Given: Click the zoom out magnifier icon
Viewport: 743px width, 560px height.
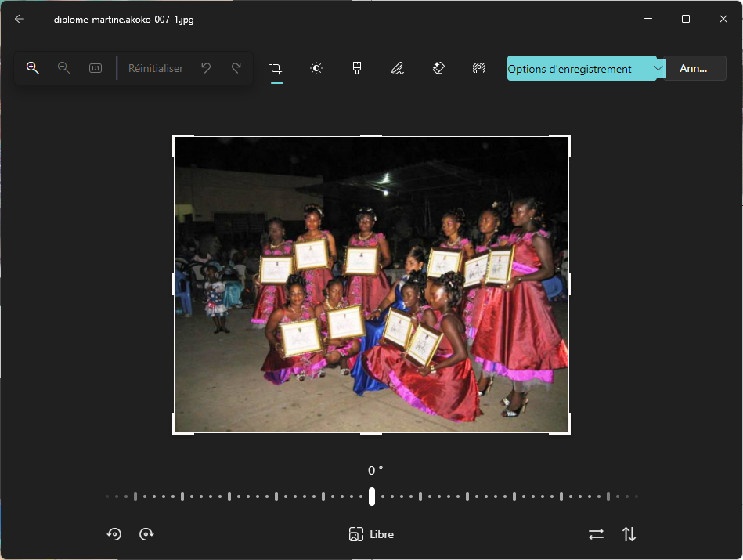Looking at the screenshot, I should point(64,68).
